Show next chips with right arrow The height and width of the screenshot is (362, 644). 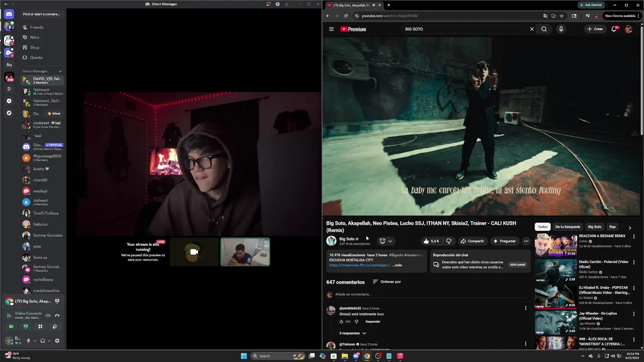629,228
